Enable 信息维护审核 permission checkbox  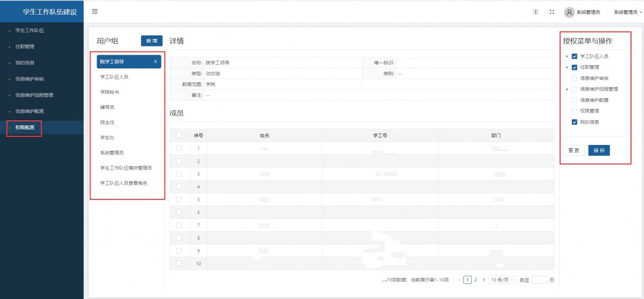(575, 78)
